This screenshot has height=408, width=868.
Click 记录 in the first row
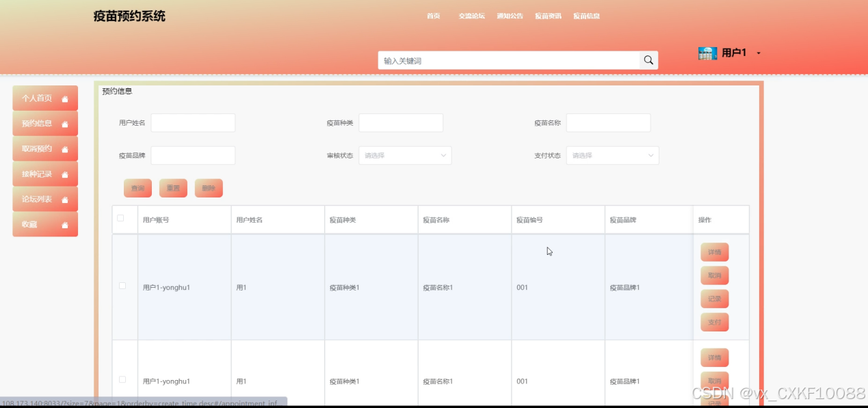[x=715, y=299]
